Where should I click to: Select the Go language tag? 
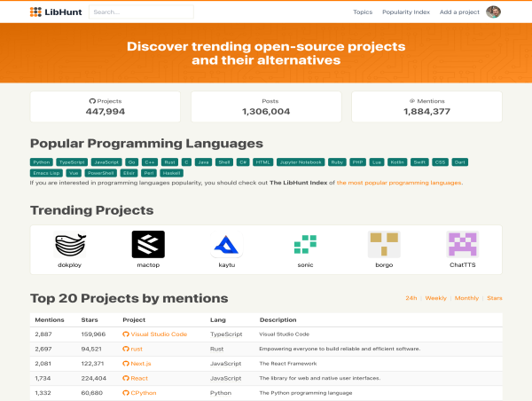pos(131,162)
